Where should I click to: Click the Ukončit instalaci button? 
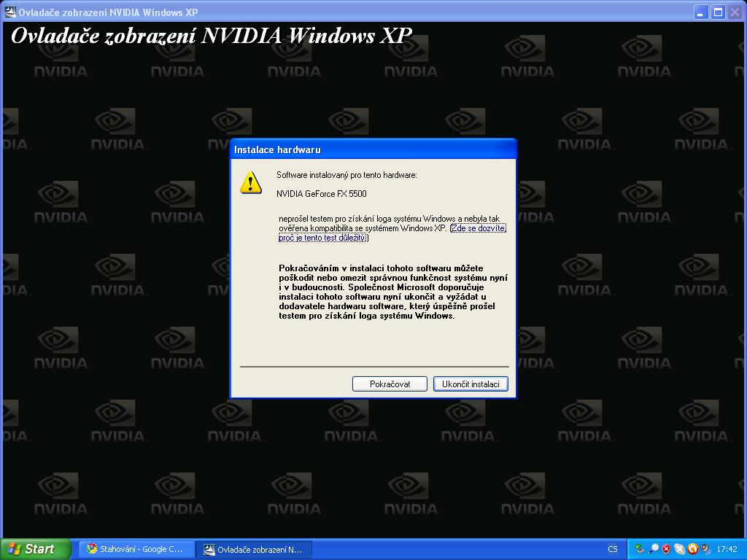(x=471, y=384)
